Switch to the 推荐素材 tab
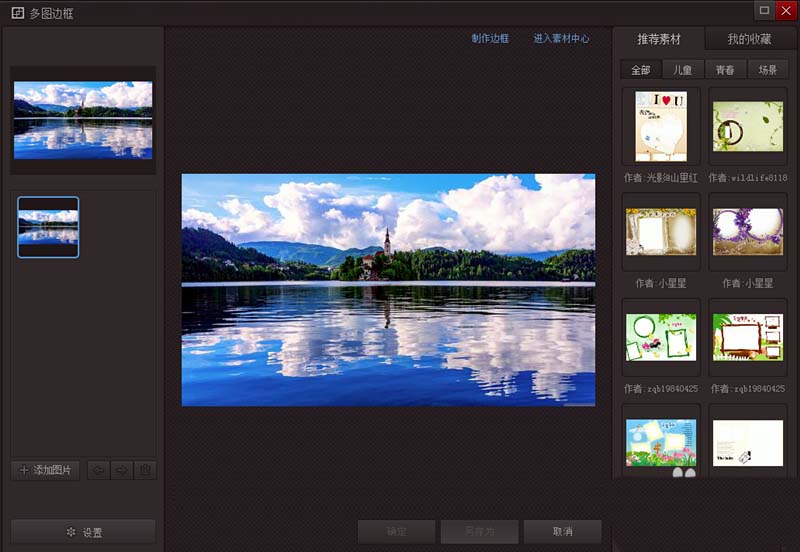 click(659, 39)
